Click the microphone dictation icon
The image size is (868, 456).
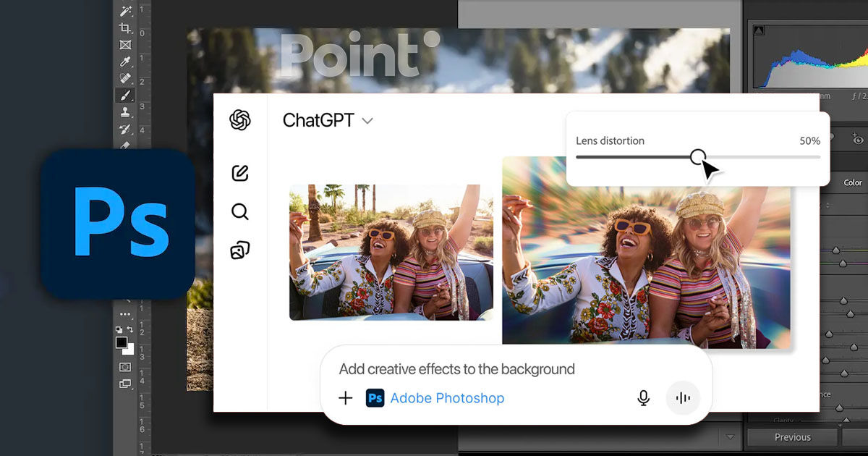(643, 398)
